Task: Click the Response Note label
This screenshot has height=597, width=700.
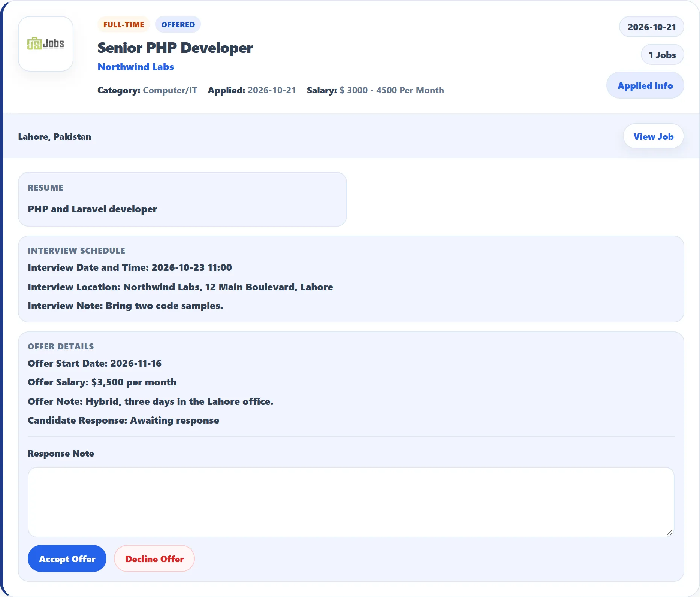Action: tap(61, 454)
